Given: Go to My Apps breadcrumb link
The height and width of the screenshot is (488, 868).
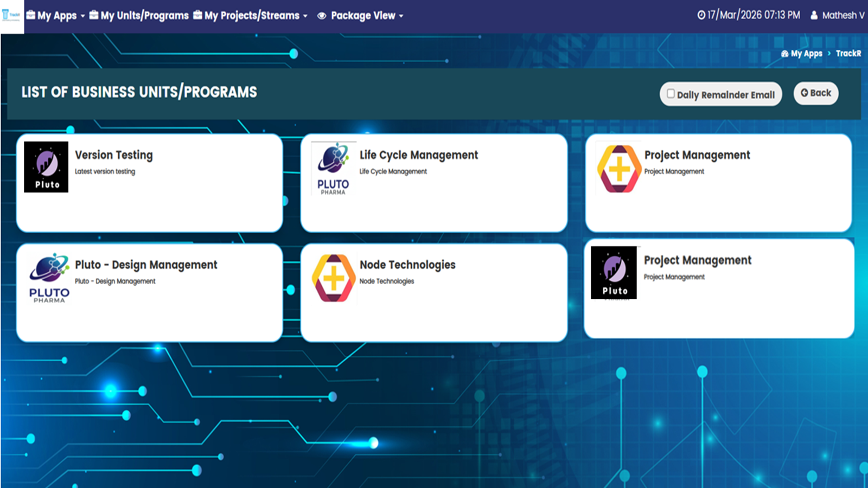Looking at the screenshot, I should (x=806, y=53).
